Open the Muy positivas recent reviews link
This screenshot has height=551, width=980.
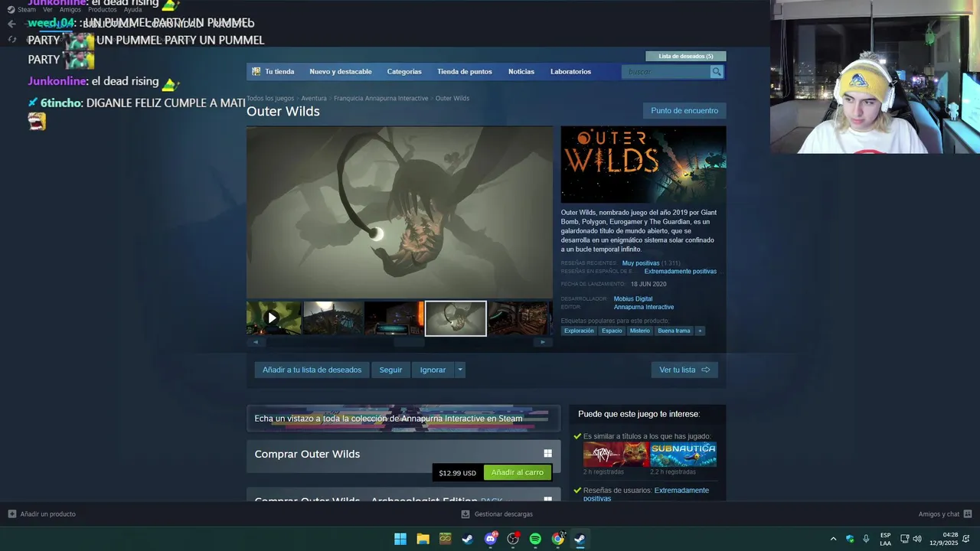[641, 262]
